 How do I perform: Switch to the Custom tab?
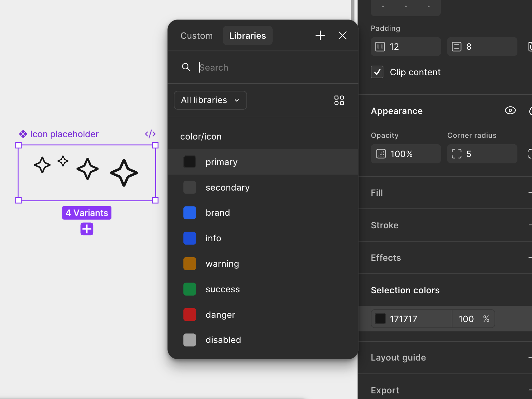click(197, 35)
